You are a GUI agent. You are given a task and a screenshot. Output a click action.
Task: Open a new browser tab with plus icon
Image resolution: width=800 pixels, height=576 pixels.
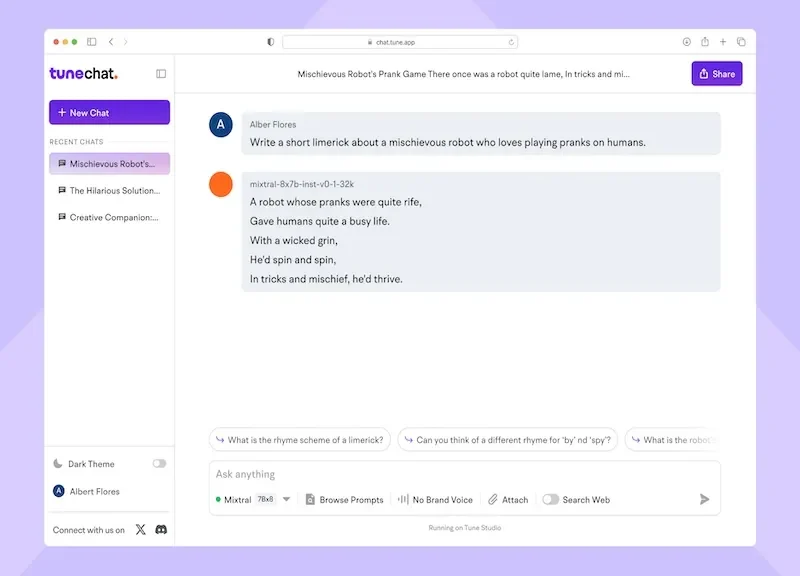[x=723, y=42]
